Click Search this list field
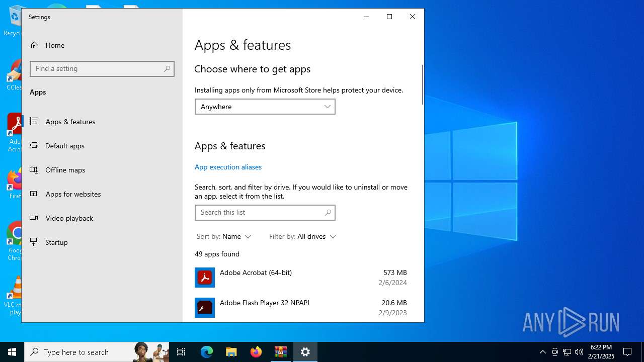 click(x=265, y=213)
